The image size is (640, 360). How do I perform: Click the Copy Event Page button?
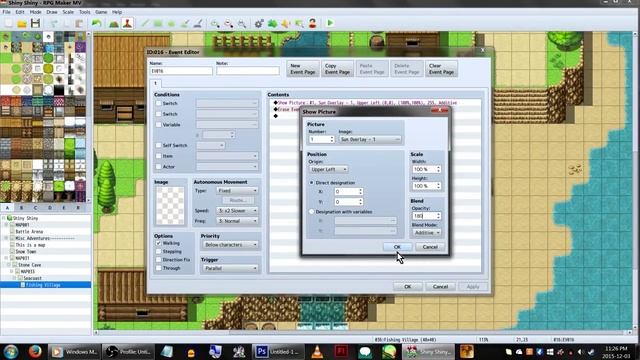pos(337,69)
